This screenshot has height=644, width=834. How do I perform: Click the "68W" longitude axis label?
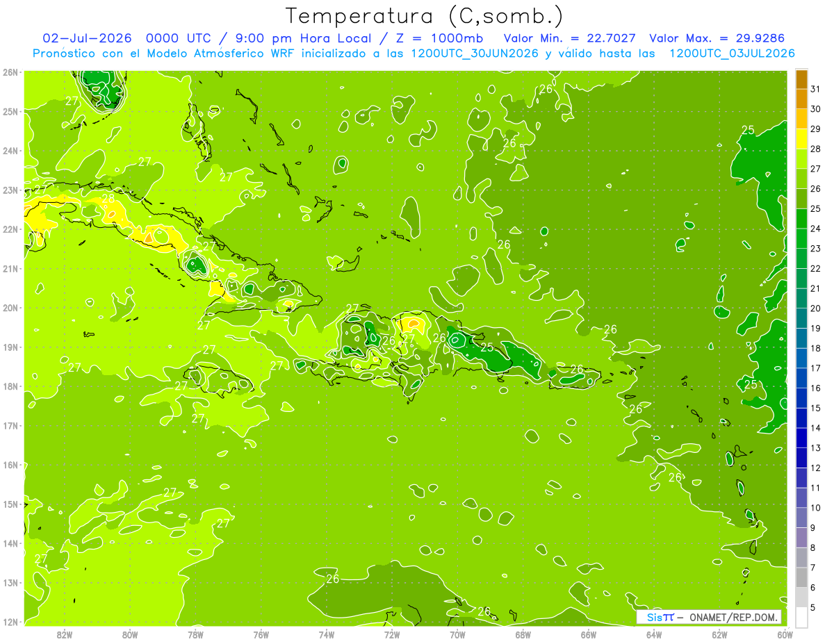tap(523, 634)
